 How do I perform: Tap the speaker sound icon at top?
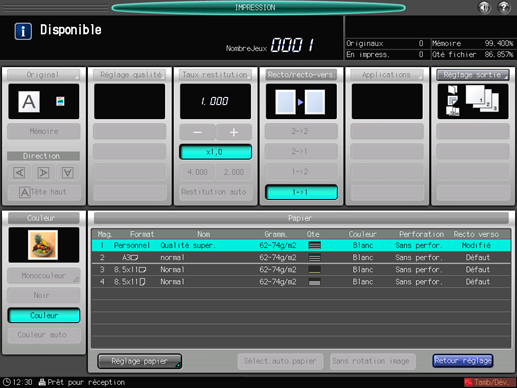pyautogui.click(x=484, y=7)
